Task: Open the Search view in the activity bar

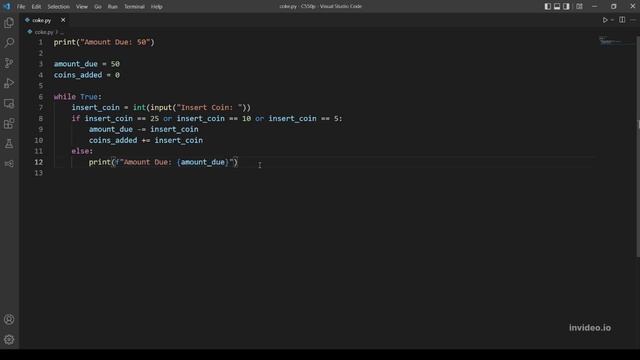Action: [x=9, y=42]
